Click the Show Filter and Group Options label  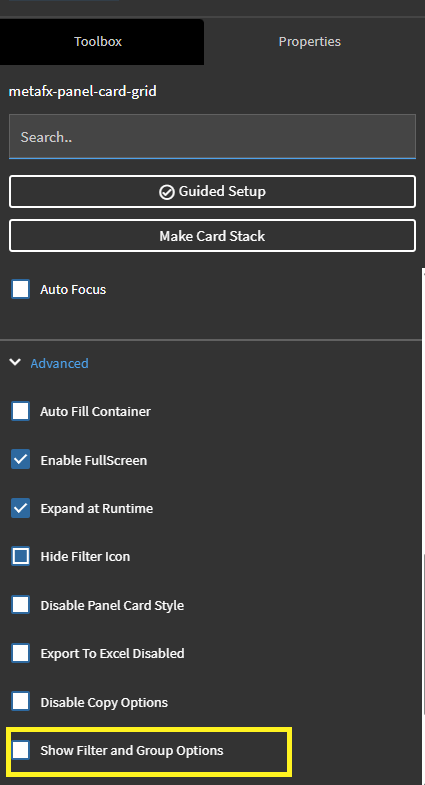point(132,750)
